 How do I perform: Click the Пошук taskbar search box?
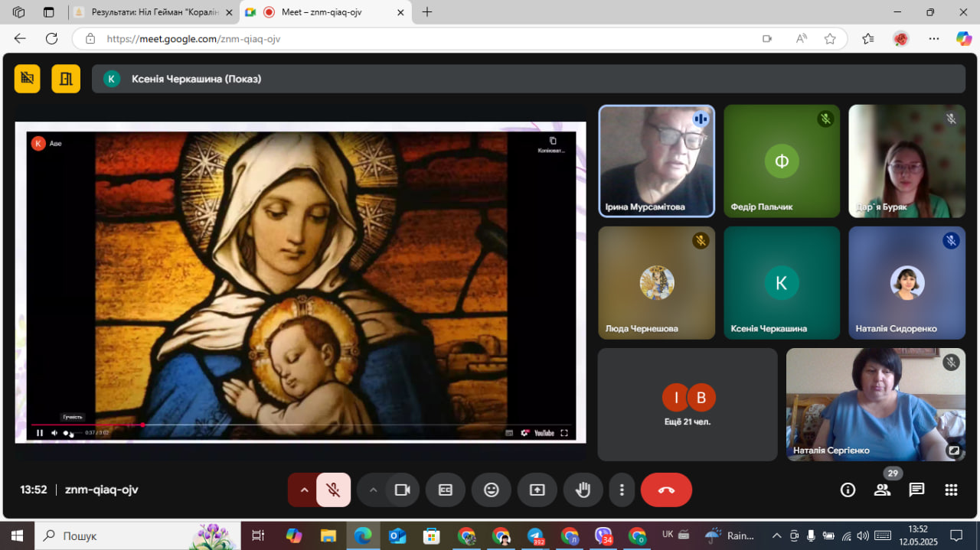(138, 535)
